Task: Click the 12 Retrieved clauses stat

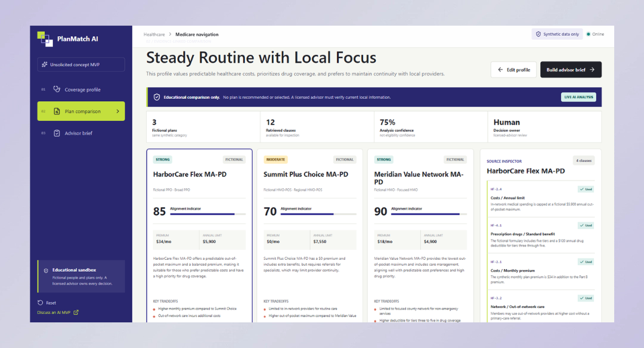Action: click(x=317, y=127)
